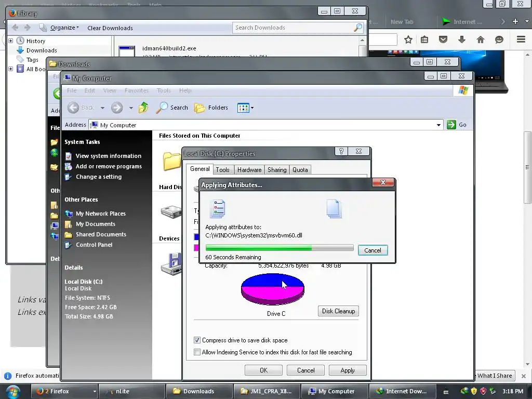
Task: Toggle the Folders pane button
Action: pyautogui.click(x=211, y=108)
